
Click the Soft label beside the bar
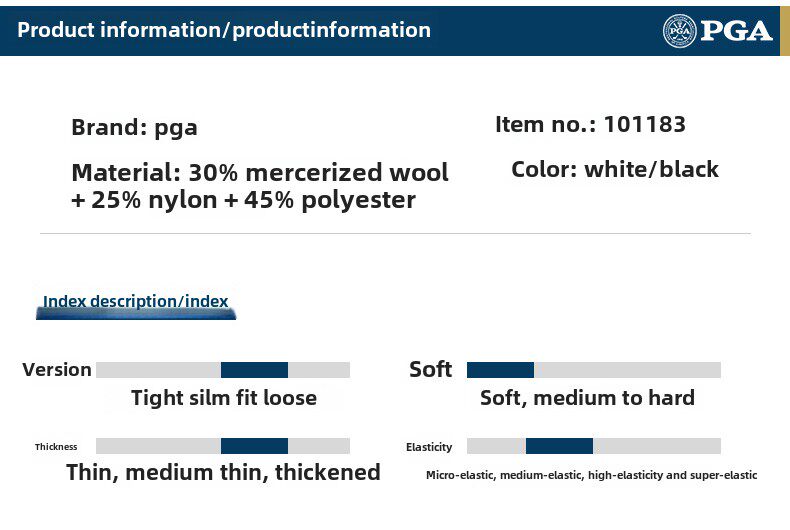tap(430, 369)
